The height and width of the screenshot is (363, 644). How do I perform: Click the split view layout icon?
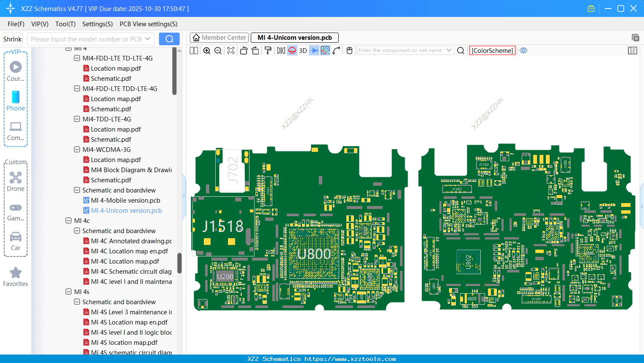194,51
